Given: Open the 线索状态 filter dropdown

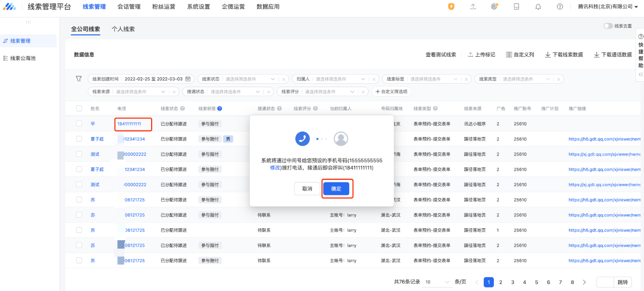Looking at the screenshot, I should tap(250, 79).
